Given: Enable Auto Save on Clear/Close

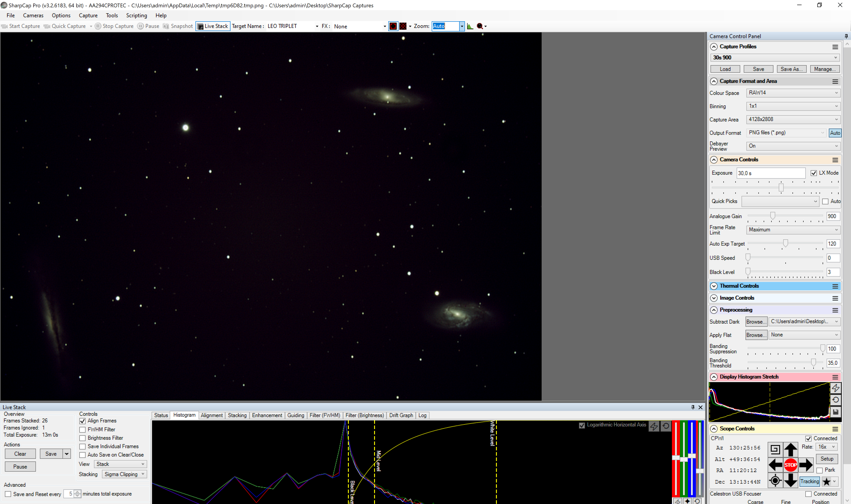Looking at the screenshot, I should coord(82,455).
